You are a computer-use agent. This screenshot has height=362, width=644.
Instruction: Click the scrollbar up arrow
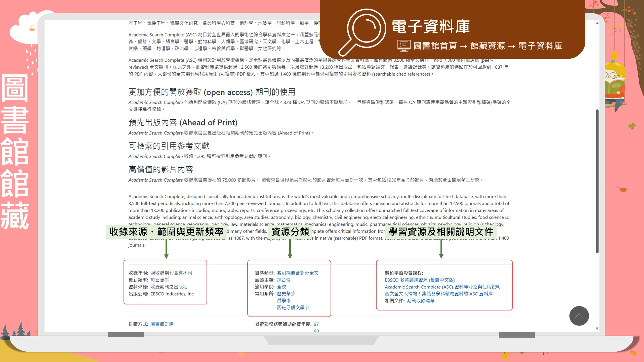pyautogui.click(x=597, y=23)
